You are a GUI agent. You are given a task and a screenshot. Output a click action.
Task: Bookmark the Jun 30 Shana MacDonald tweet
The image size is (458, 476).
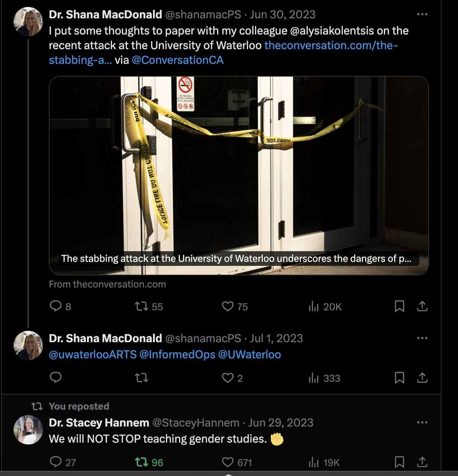tap(399, 306)
